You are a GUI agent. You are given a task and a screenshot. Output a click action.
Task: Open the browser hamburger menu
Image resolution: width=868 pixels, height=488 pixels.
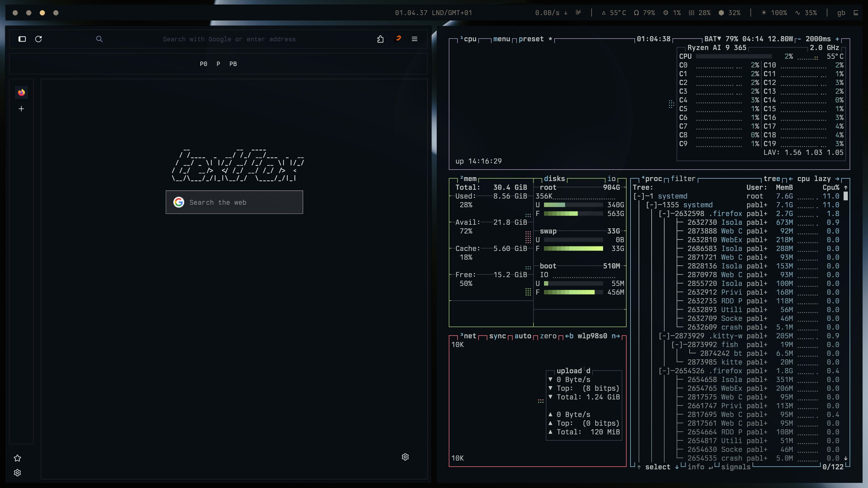pyautogui.click(x=414, y=39)
